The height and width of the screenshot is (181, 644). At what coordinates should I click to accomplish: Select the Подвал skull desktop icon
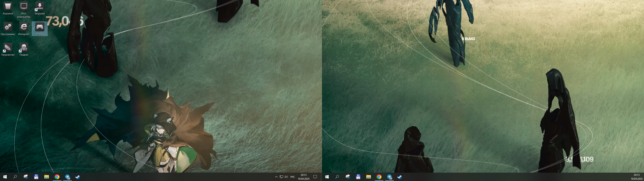(x=24, y=49)
